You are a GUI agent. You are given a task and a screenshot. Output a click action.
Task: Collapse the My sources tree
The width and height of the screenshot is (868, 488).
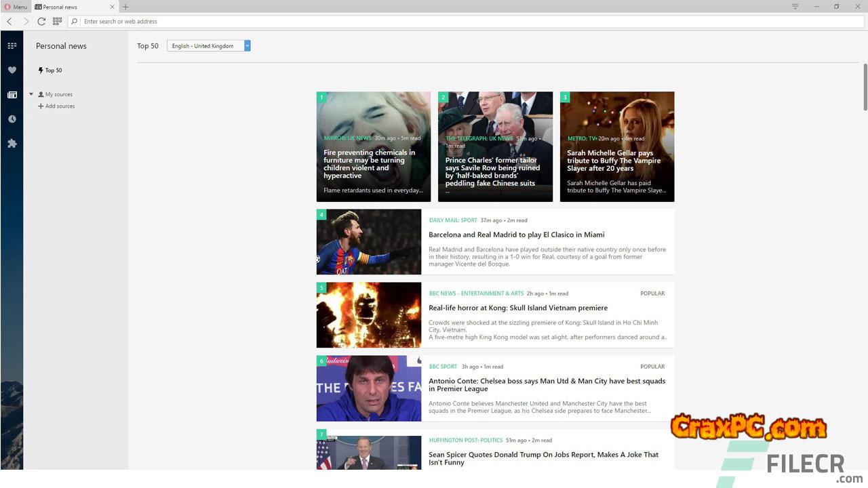tap(31, 94)
